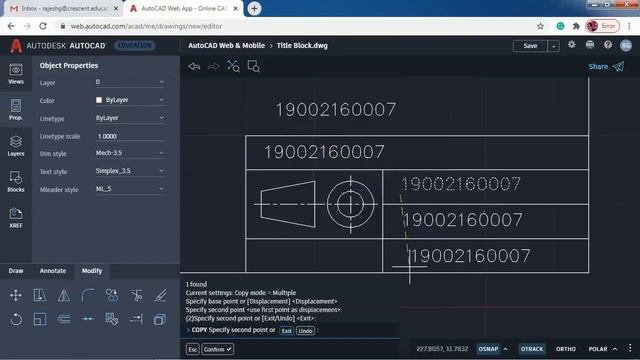The height and width of the screenshot is (360, 640).
Task: Open the Views panel
Action: pyautogui.click(x=16, y=74)
